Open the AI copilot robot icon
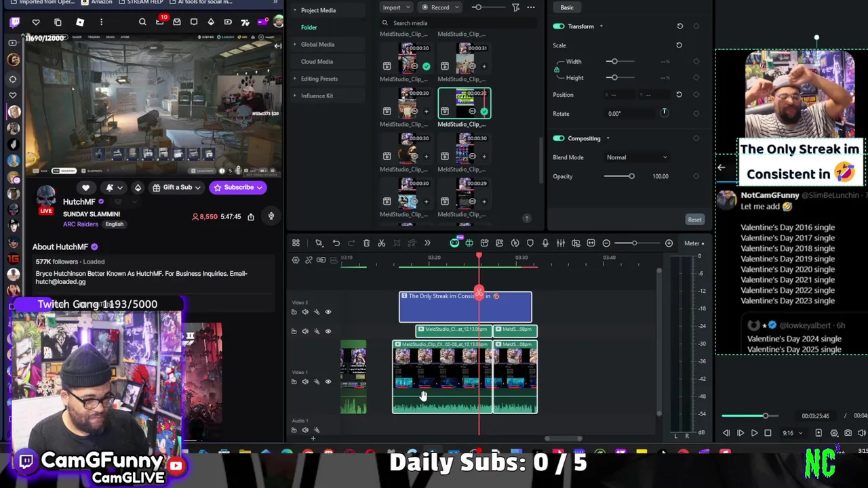Viewport: 868px width, 488px height. (454, 243)
